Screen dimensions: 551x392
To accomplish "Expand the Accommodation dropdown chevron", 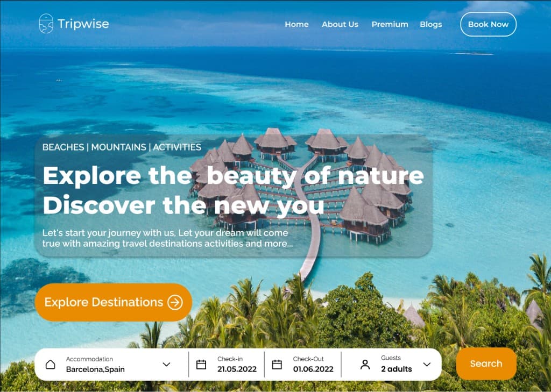I will click(167, 364).
